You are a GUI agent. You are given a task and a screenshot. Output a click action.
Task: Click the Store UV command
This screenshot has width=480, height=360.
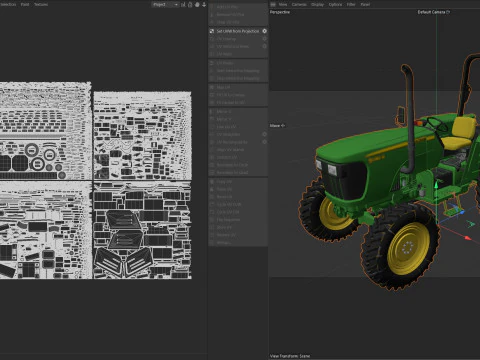[238, 227]
